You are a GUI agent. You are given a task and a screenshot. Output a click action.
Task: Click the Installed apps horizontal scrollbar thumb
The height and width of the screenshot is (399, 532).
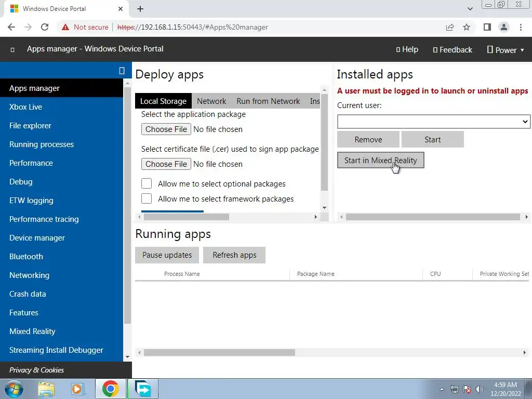click(x=433, y=217)
